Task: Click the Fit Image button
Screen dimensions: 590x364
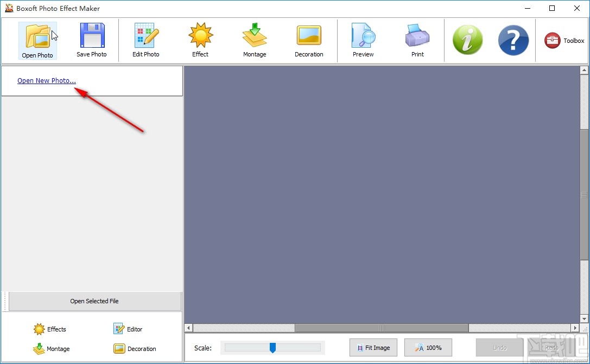Action: tap(373, 348)
